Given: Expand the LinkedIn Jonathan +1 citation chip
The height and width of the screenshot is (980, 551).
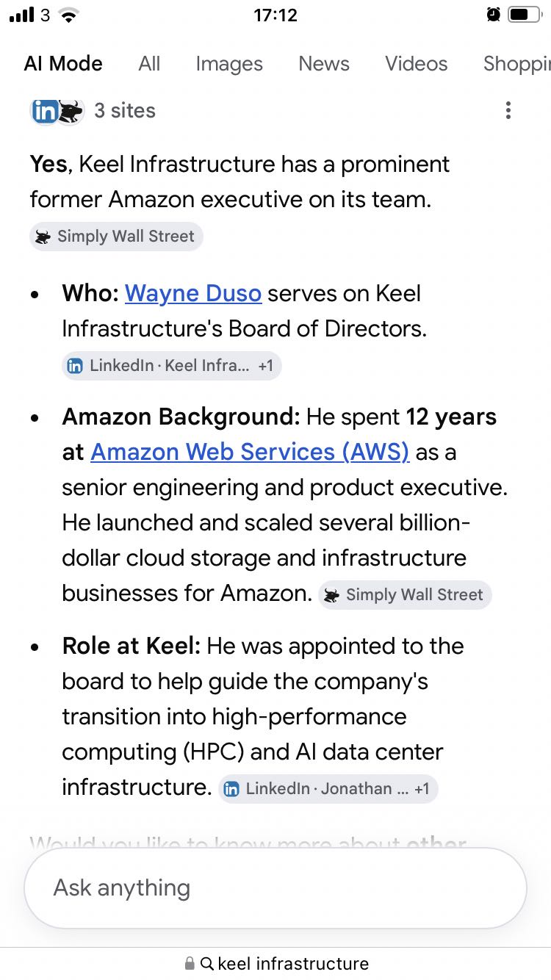Looking at the screenshot, I should [x=328, y=789].
